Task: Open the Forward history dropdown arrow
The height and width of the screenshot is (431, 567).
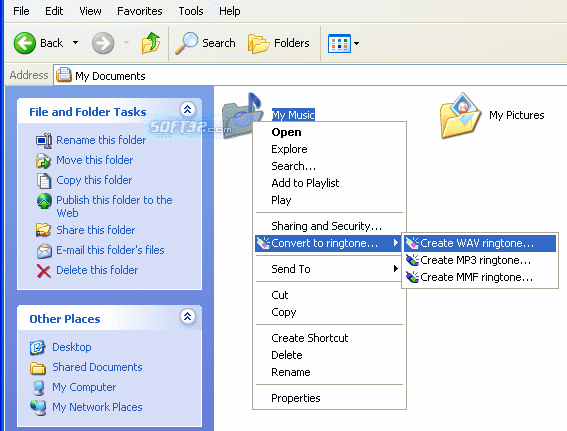Action: point(126,43)
